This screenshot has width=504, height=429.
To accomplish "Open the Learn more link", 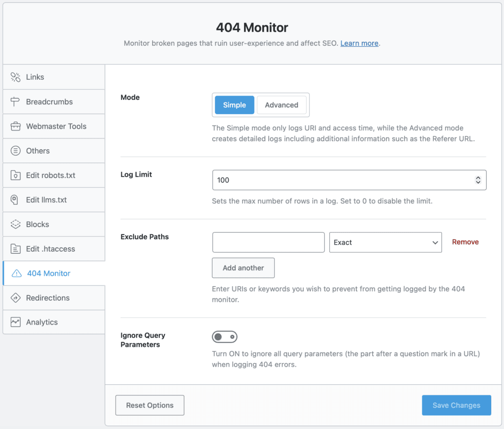I will tap(359, 43).
